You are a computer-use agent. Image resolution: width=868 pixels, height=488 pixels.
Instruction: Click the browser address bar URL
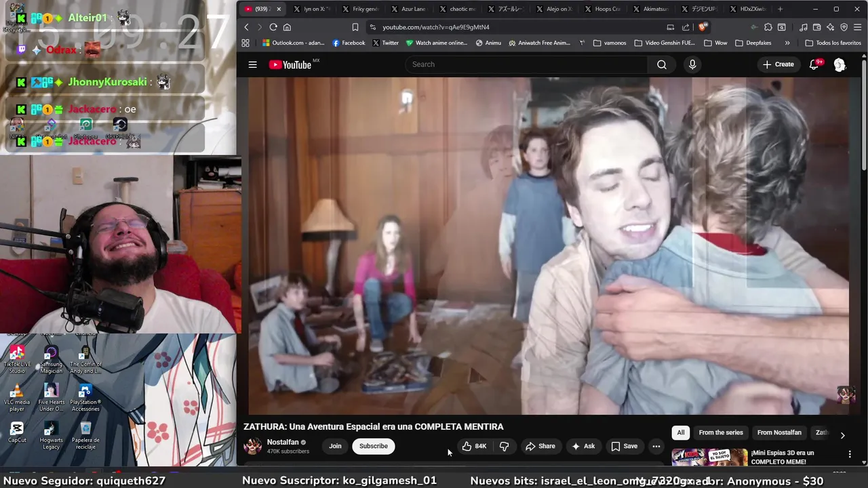[435, 27]
